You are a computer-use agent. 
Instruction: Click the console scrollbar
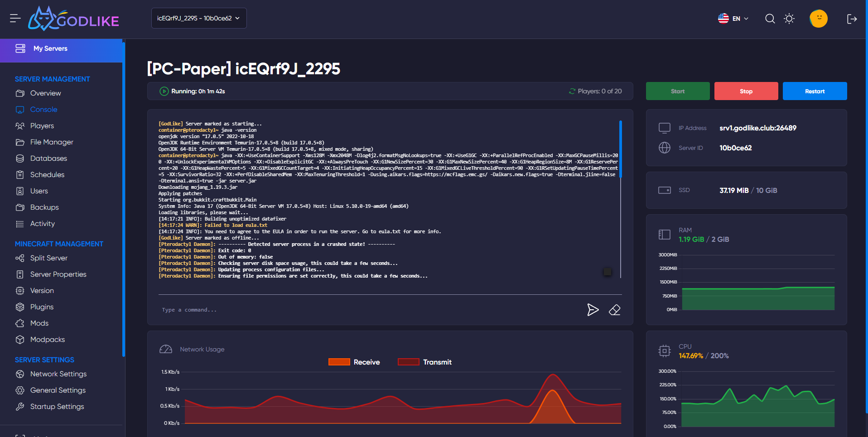pyautogui.click(x=620, y=149)
